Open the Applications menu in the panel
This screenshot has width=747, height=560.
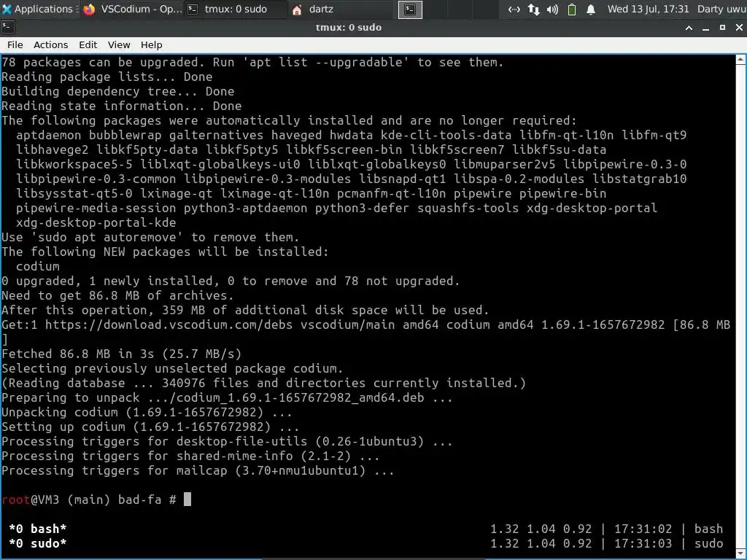pyautogui.click(x=39, y=9)
